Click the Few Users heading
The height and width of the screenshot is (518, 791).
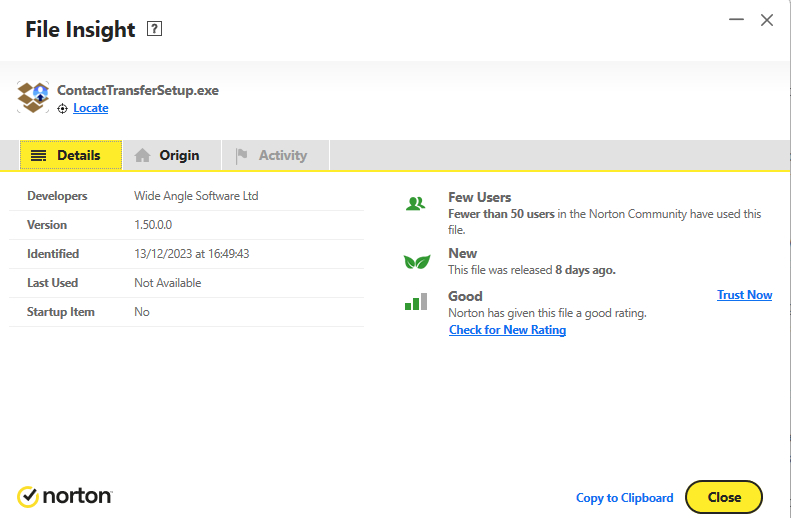480,197
